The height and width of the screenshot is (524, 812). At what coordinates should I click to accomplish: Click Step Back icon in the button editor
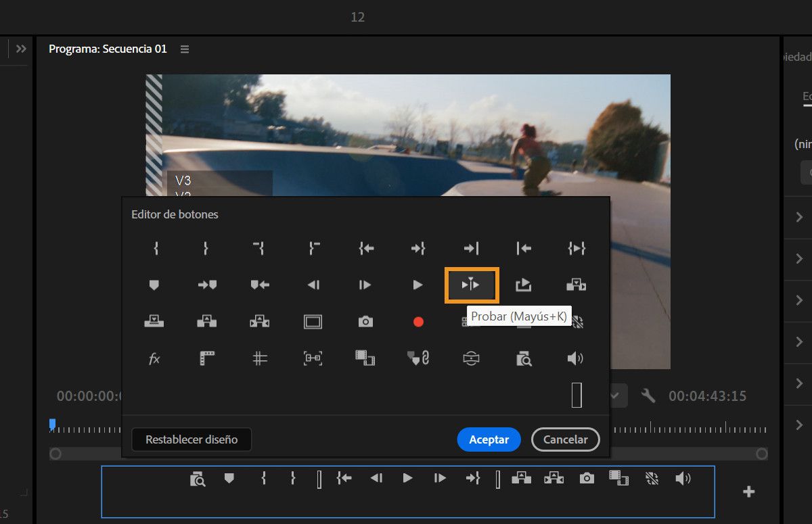pyautogui.click(x=313, y=285)
